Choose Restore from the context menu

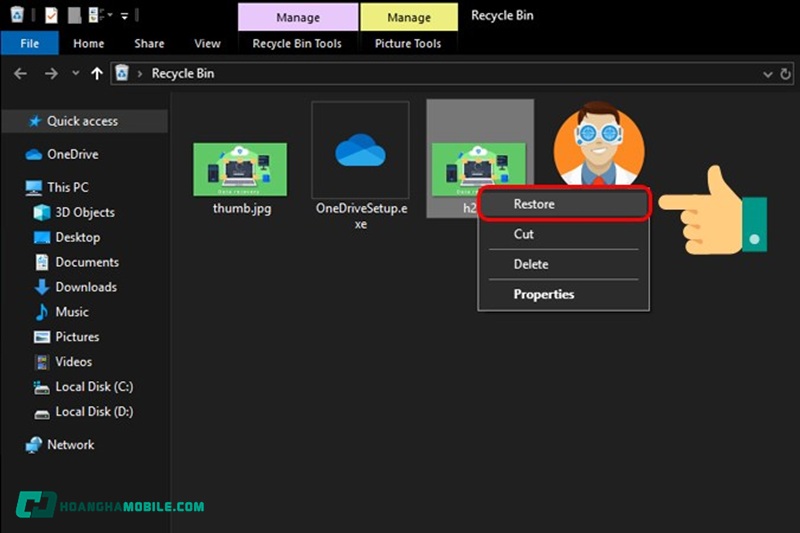tap(534, 204)
